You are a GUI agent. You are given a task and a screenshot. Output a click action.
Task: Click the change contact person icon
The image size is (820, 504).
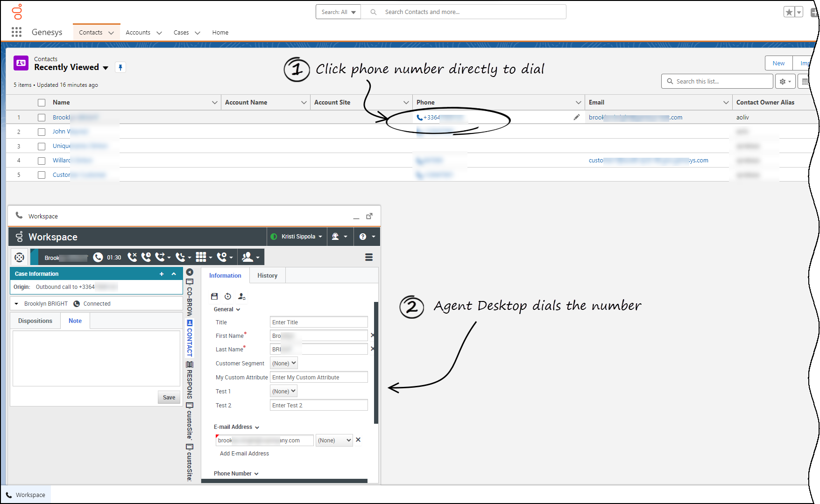242,296
